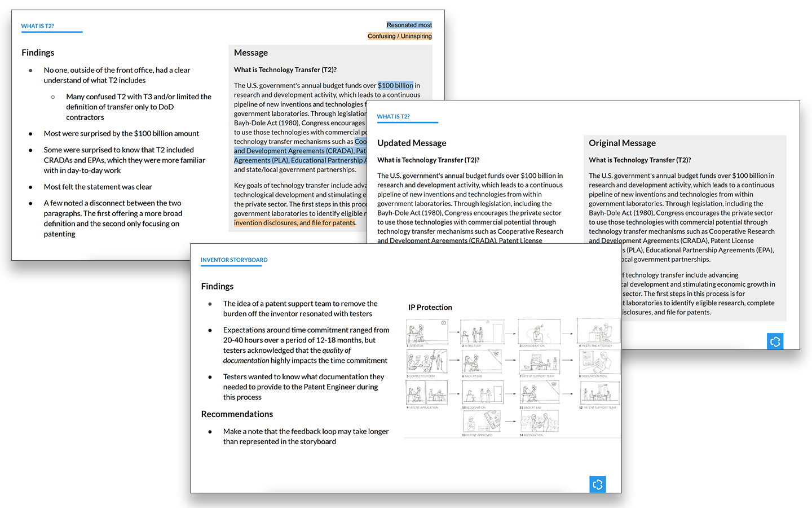812x508 pixels.
Task: Click the 'WHAT IS T2?' header on the Findings slide
Action: [x=38, y=26]
